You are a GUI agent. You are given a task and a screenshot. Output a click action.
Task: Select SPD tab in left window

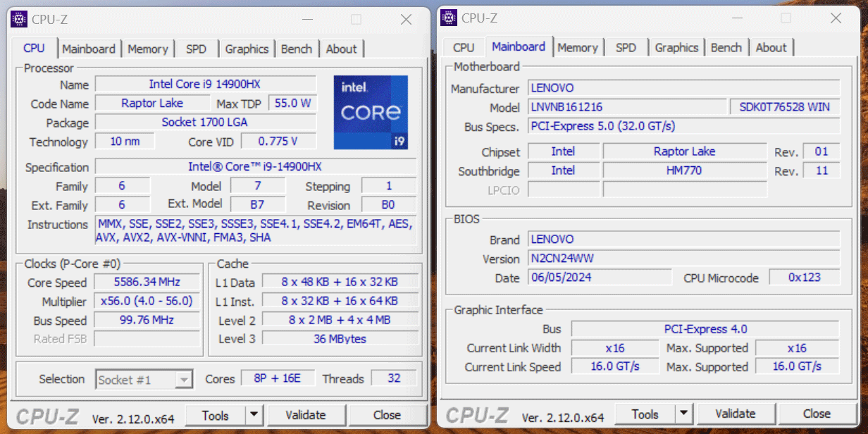click(196, 49)
